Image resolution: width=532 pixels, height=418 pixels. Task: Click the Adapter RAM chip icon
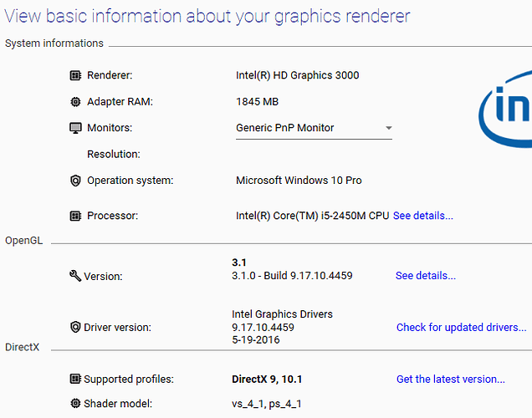(x=76, y=102)
